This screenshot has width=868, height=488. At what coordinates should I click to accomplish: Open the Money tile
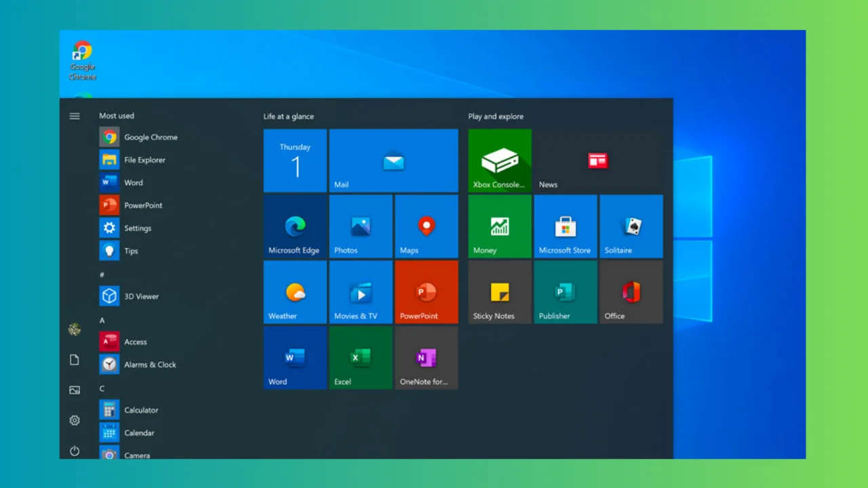500,226
